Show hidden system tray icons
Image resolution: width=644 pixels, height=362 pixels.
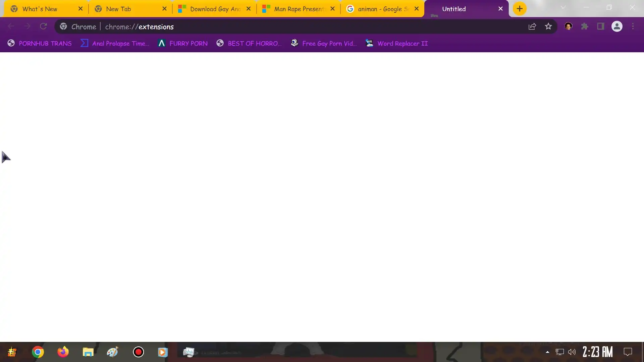pos(547,352)
